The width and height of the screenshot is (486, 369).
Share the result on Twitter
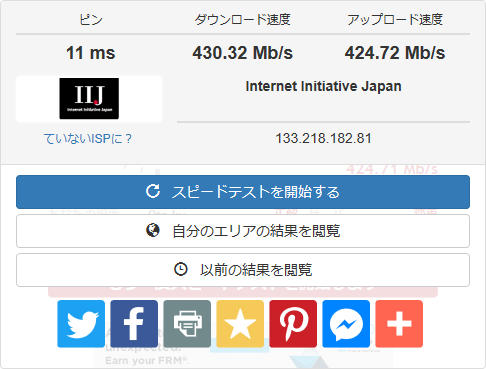(x=81, y=324)
